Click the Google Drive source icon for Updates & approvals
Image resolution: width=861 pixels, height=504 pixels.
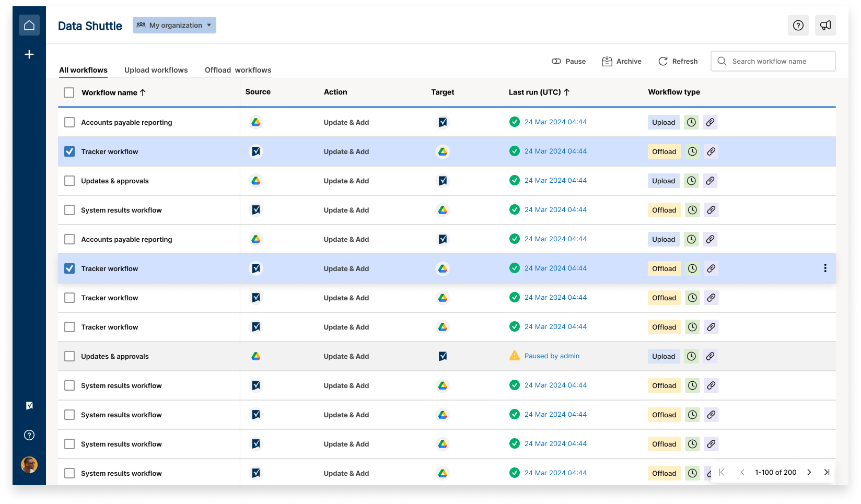pyautogui.click(x=256, y=181)
